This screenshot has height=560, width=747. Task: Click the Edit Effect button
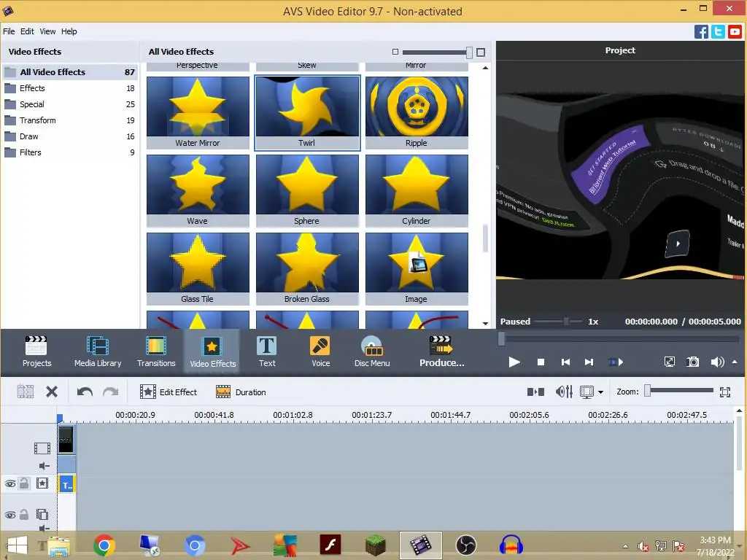169,392
